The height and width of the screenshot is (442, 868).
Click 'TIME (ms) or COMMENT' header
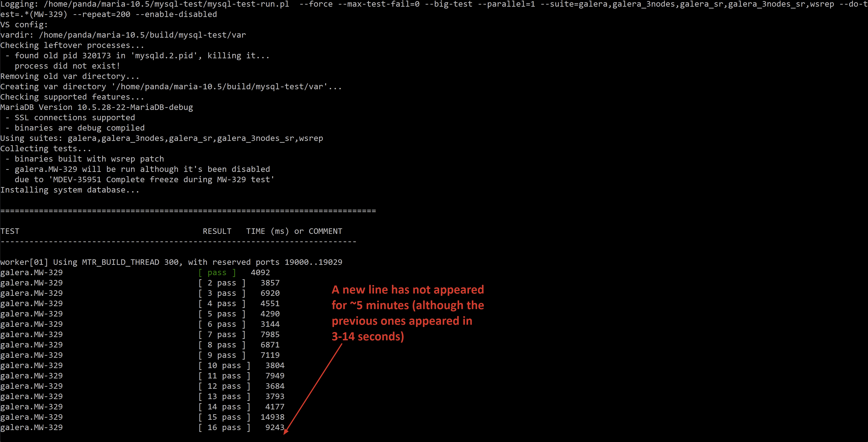294,231
